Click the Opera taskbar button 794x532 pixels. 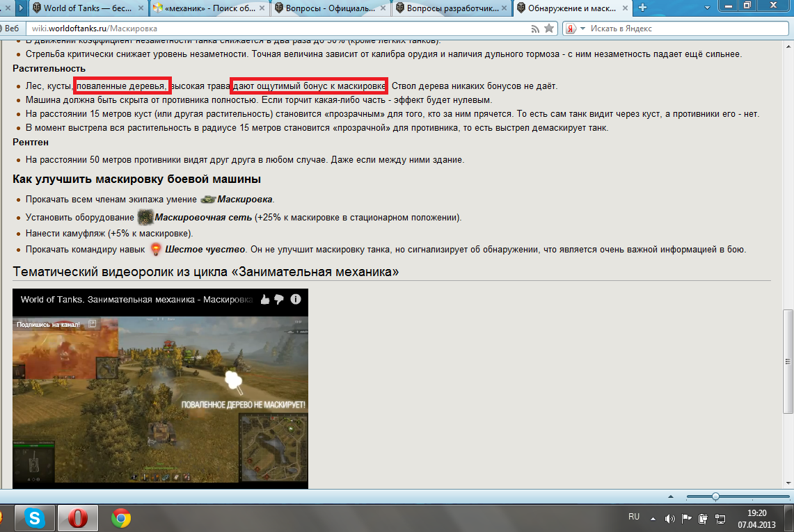pyautogui.click(x=77, y=518)
